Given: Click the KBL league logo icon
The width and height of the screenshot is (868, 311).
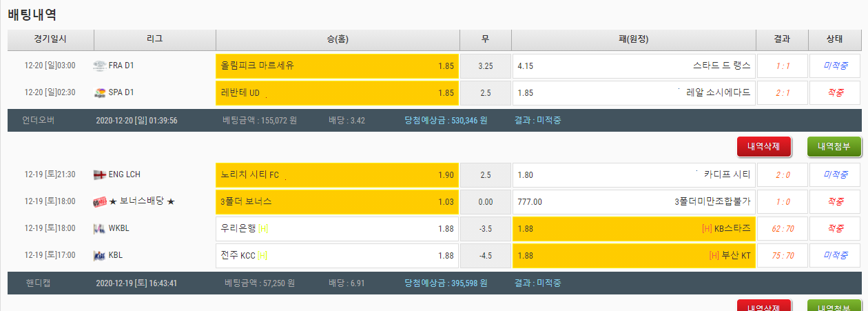Looking at the screenshot, I should tap(100, 256).
